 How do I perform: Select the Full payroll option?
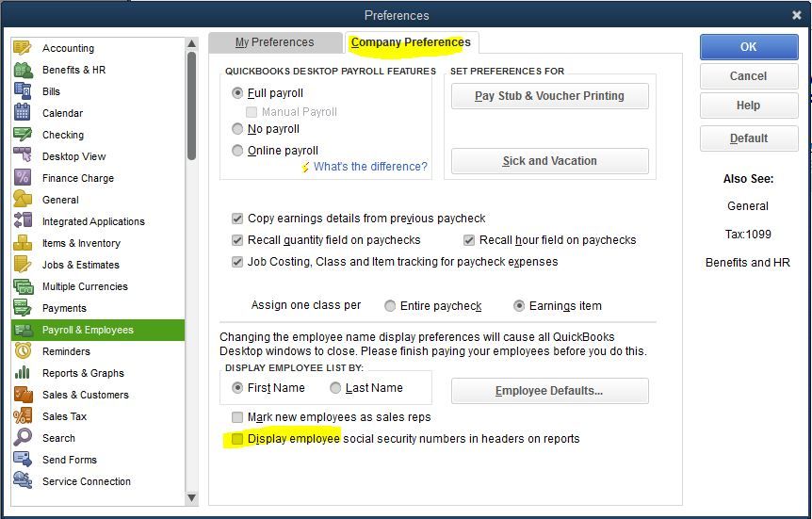237,92
